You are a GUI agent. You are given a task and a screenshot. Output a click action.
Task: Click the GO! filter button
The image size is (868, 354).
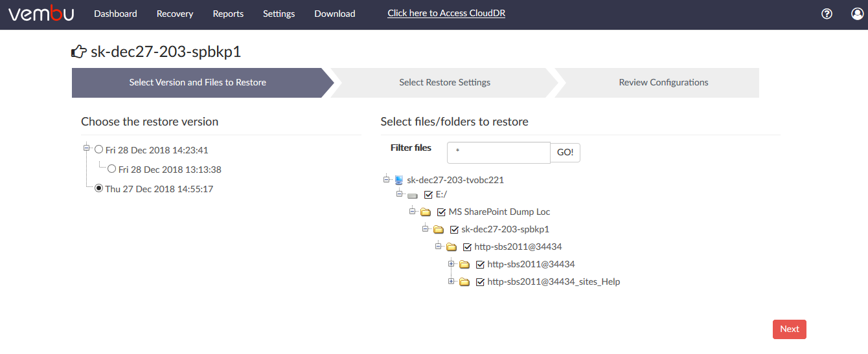pyautogui.click(x=565, y=152)
